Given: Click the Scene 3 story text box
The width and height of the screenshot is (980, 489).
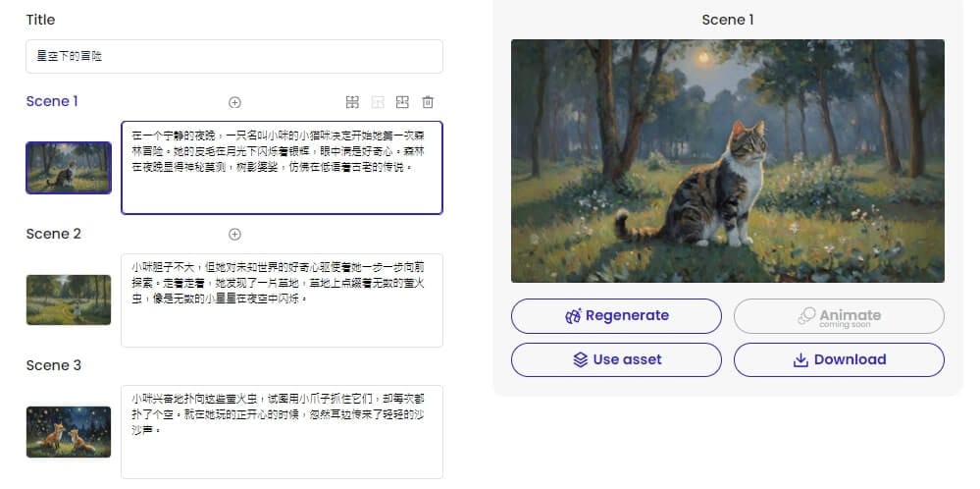Looking at the screenshot, I should click(x=282, y=431).
